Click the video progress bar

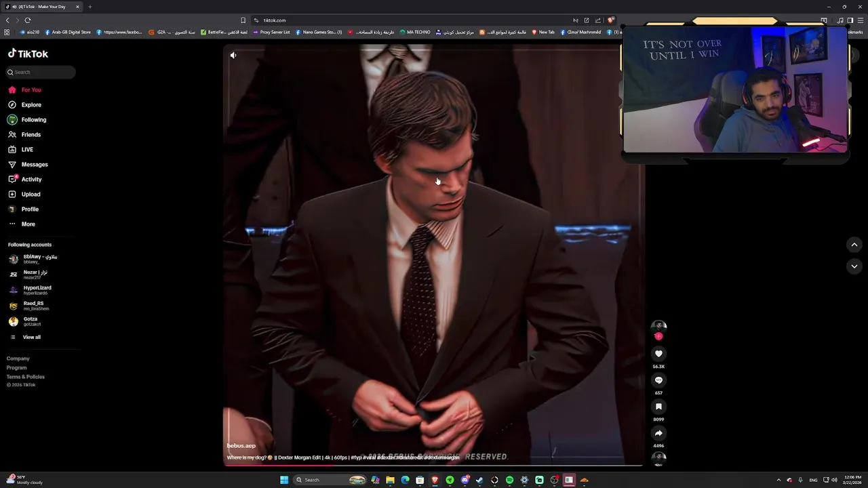[434, 465]
